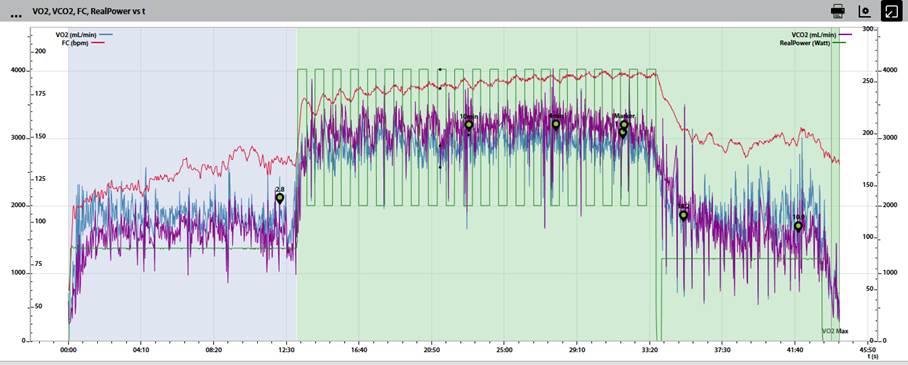
Task: Toggle the RealPower (Watt) legend entry
Action: [812, 43]
